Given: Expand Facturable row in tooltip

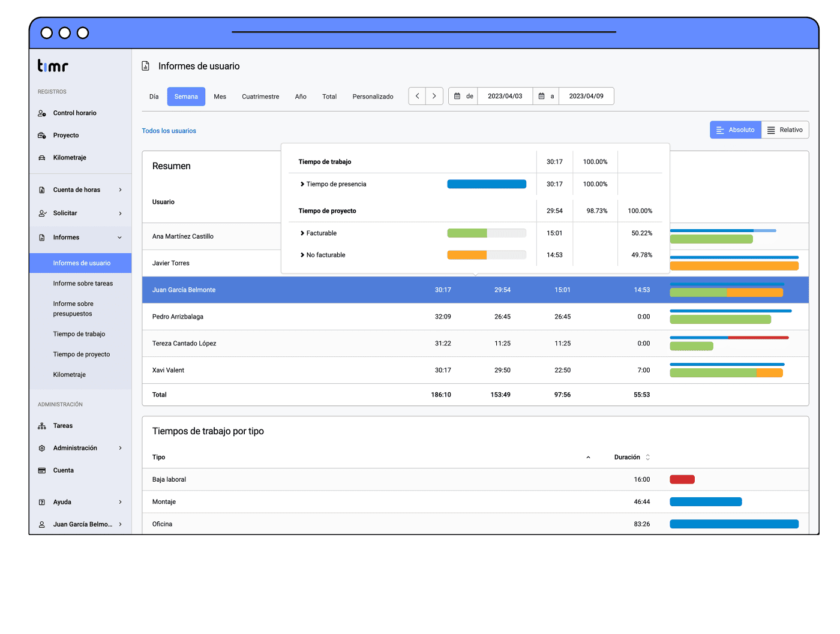Looking at the screenshot, I should (302, 233).
